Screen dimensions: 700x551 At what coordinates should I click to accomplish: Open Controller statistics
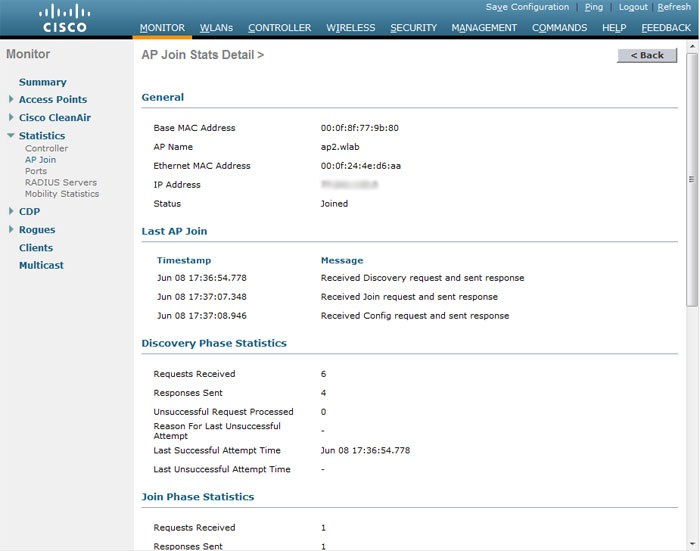[x=46, y=148]
